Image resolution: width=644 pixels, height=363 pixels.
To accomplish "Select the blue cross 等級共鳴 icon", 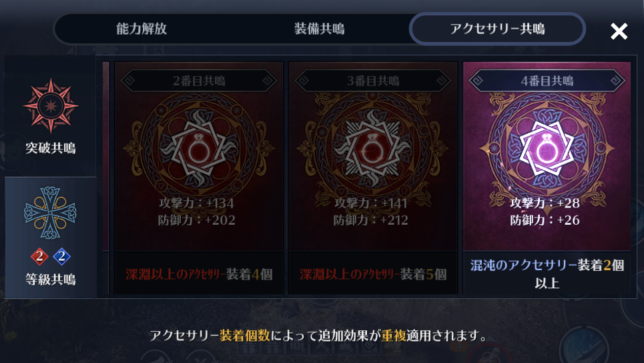I will coord(50,213).
